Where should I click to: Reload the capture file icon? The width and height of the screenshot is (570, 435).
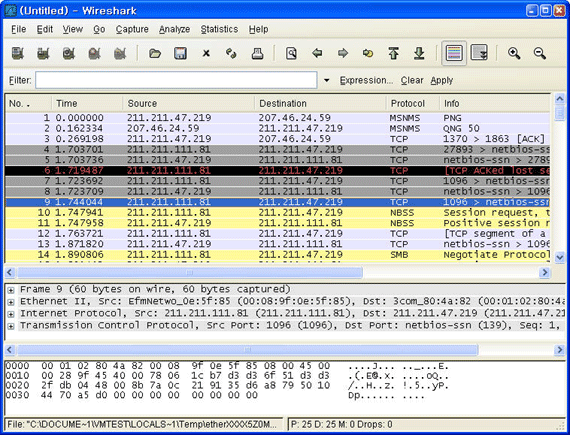pyautogui.click(x=231, y=53)
